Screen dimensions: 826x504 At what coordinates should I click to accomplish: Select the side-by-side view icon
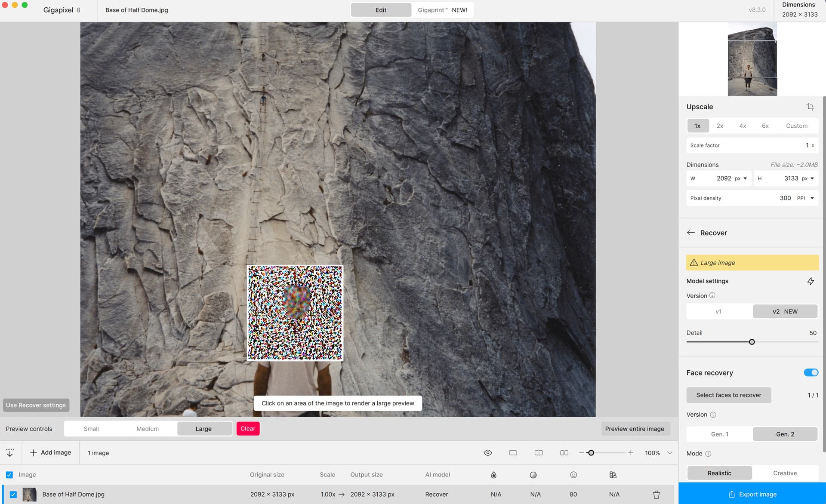tap(564, 453)
